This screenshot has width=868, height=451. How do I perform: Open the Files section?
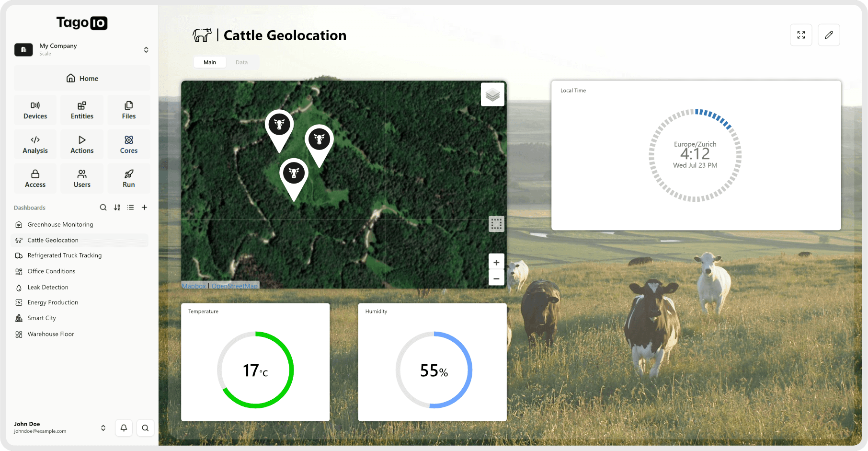(x=128, y=109)
